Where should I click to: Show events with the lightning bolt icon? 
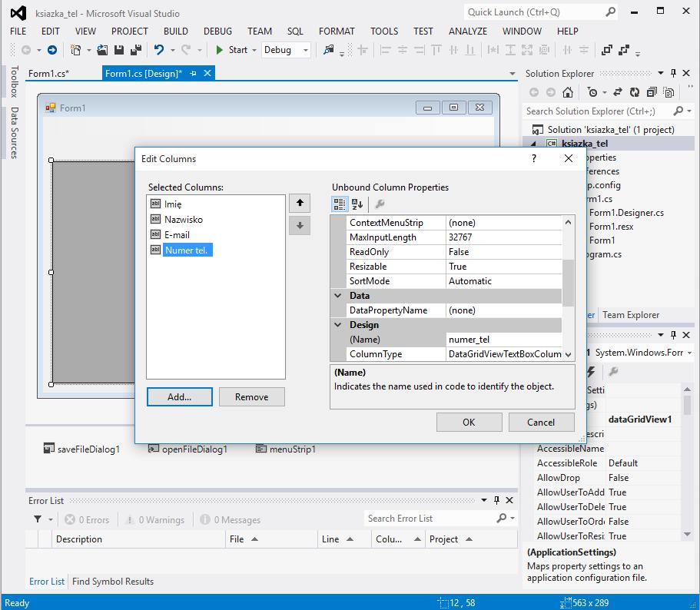[x=591, y=372]
